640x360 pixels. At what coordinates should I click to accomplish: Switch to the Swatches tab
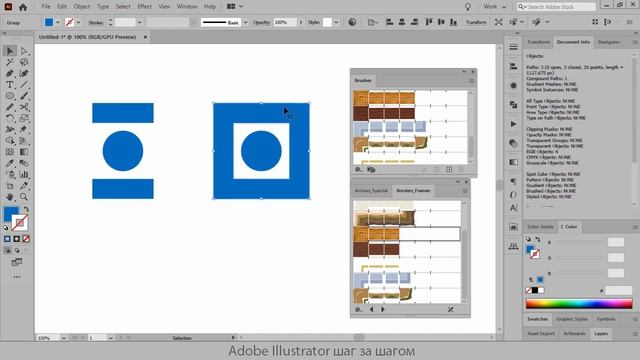coord(537,319)
